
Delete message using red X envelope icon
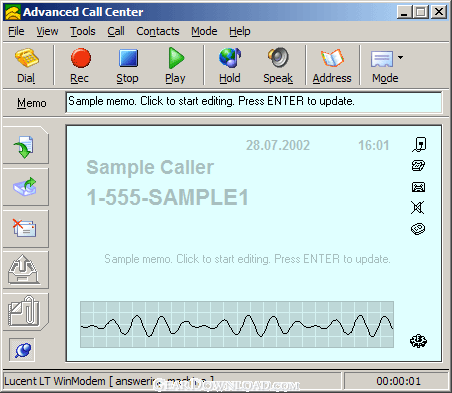[24, 228]
